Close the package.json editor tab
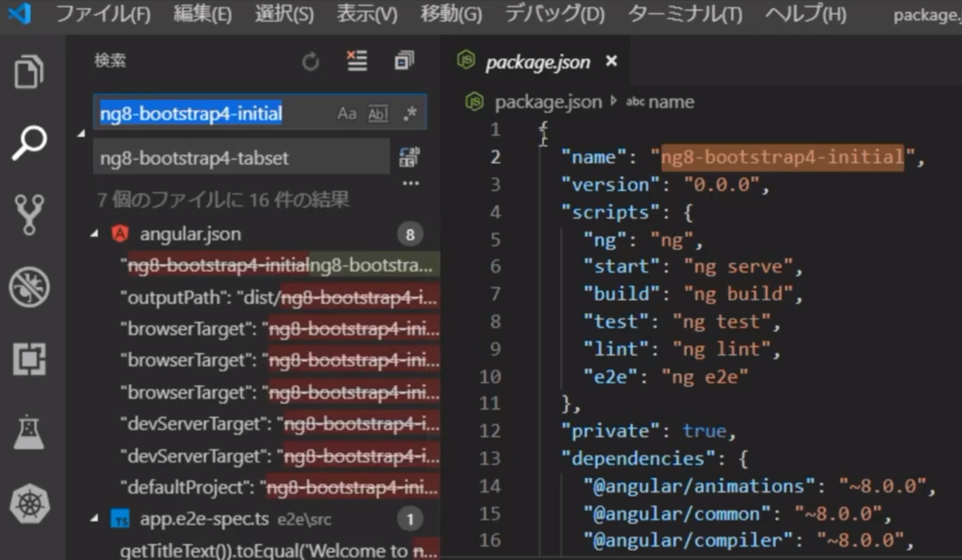Viewport: 962px width, 560px height. [611, 61]
